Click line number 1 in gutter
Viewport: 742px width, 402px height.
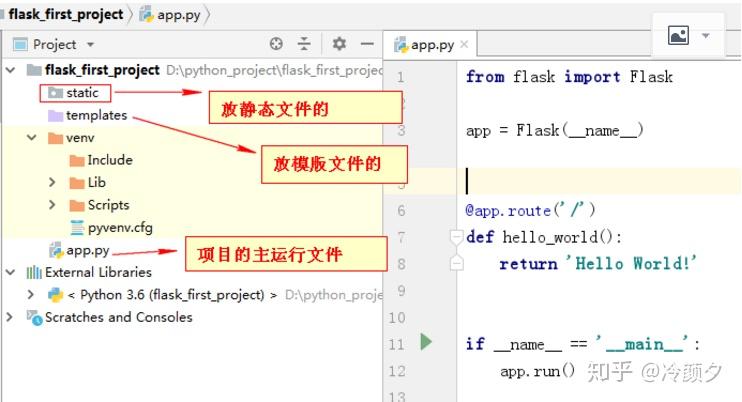pyautogui.click(x=400, y=77)
